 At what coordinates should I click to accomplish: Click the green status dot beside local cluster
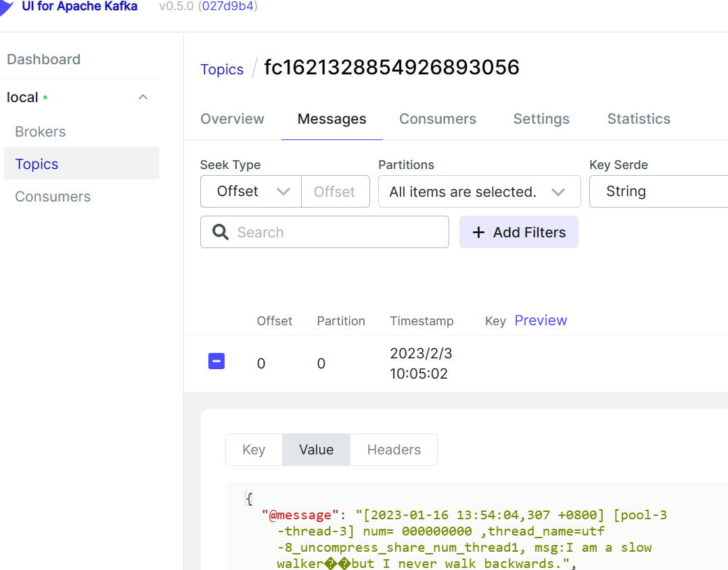pos(45,97)
